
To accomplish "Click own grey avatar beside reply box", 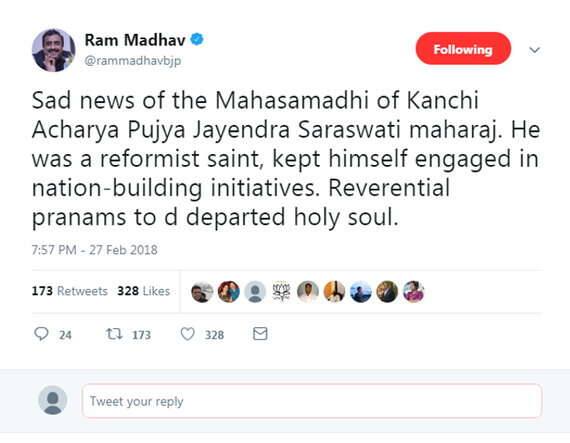I will coord(53,400).
